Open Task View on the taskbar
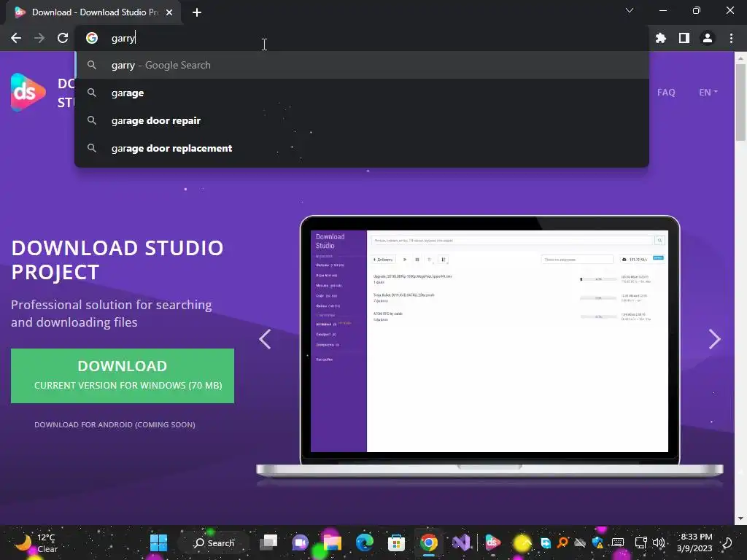Viewport: 747px width, 560px height. 268,542
